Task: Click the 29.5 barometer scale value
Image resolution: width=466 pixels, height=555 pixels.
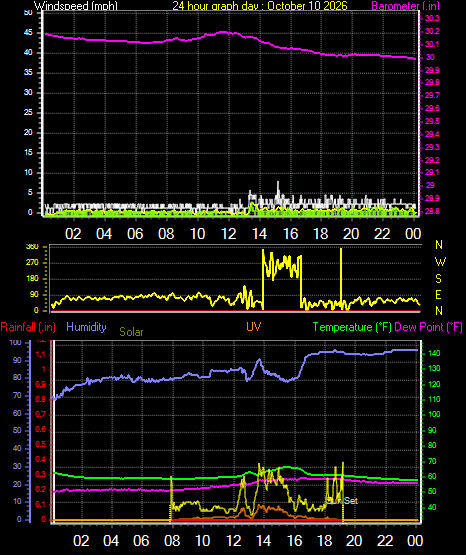Action: [x=432, y=121]
